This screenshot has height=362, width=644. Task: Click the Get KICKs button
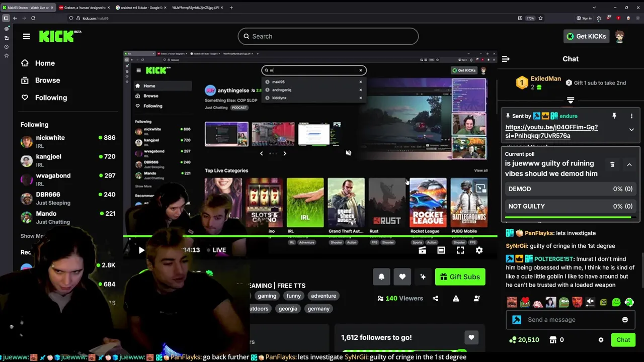[586, 36]
